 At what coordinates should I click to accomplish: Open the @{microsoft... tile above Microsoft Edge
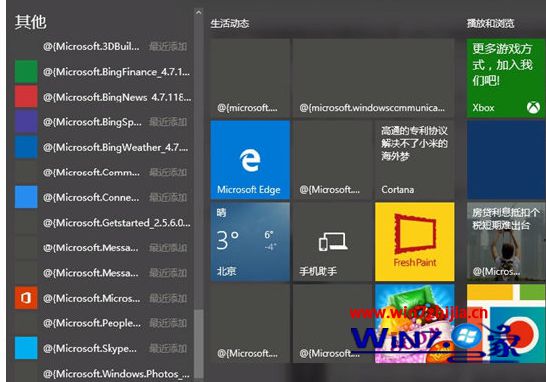tap(250, 78)
